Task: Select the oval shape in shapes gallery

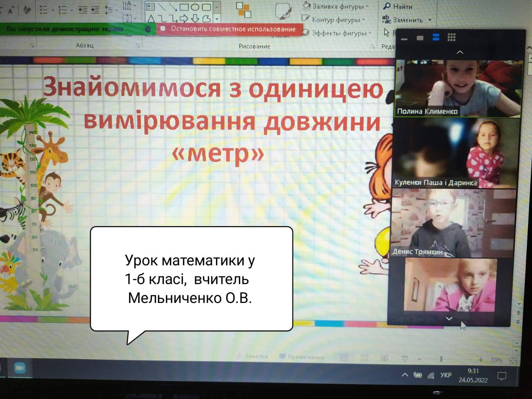Action: 195,7
